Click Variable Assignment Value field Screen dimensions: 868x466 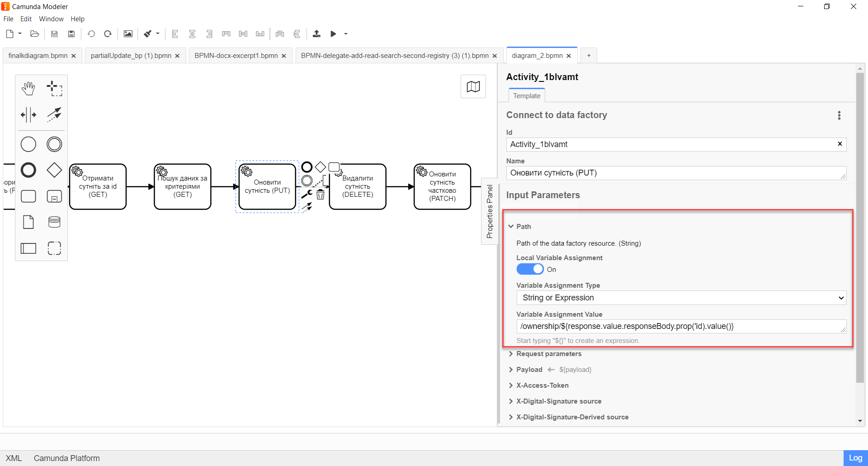[x=681, y=326]
